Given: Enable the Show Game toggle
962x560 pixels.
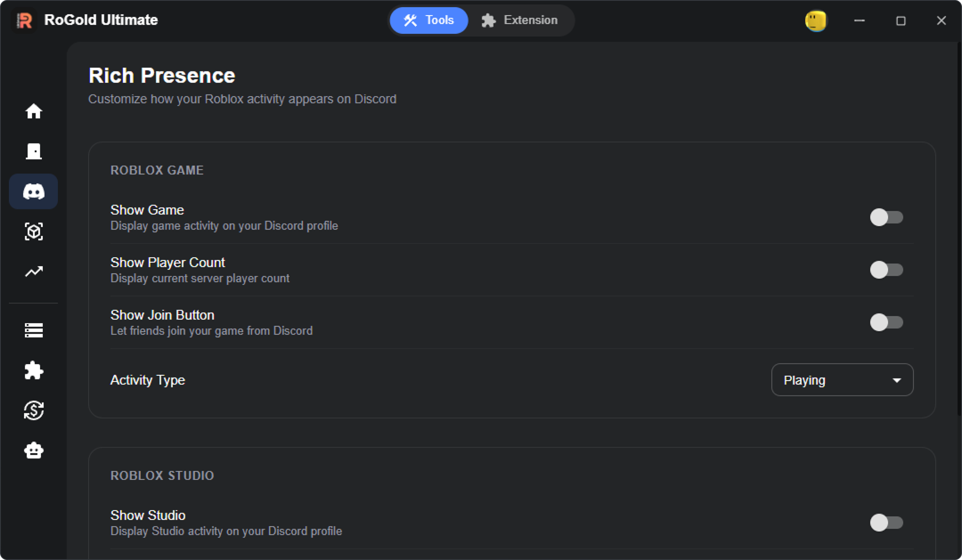Looking at the screenshot, I should pos(886,217).
